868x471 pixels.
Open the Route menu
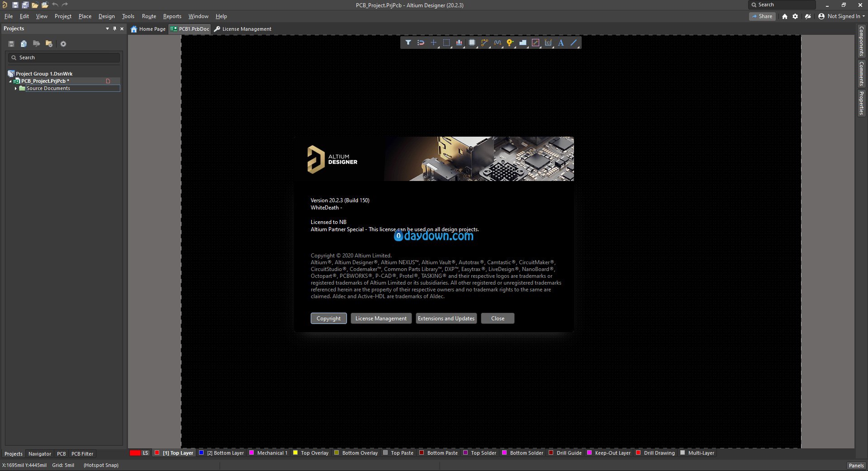click(x=149, y=16)
